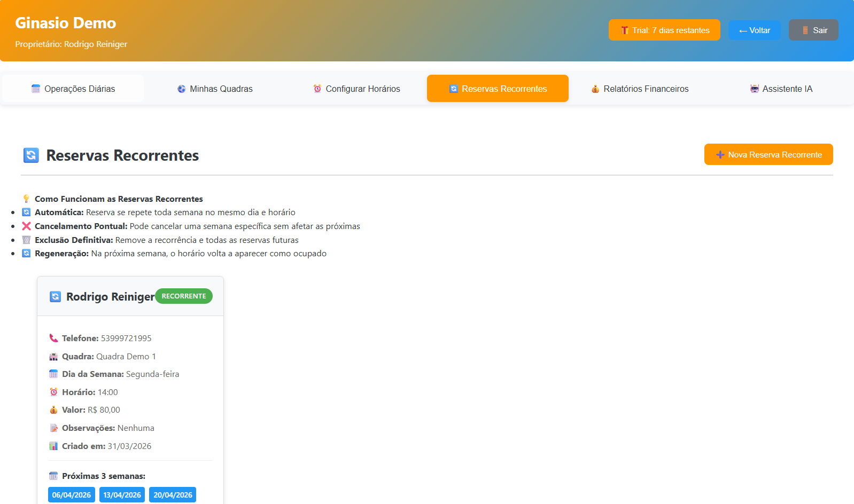Click the Voltar button
This screenshot has height=504, width=854.
click(754, 30)
